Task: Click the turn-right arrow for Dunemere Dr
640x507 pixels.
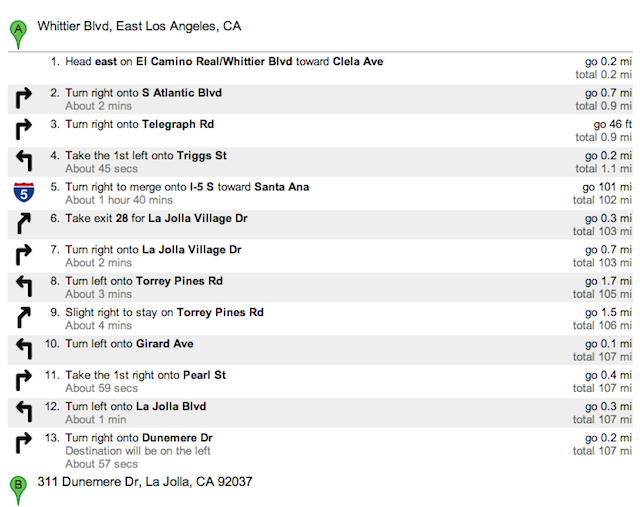Action: point(22,443)
